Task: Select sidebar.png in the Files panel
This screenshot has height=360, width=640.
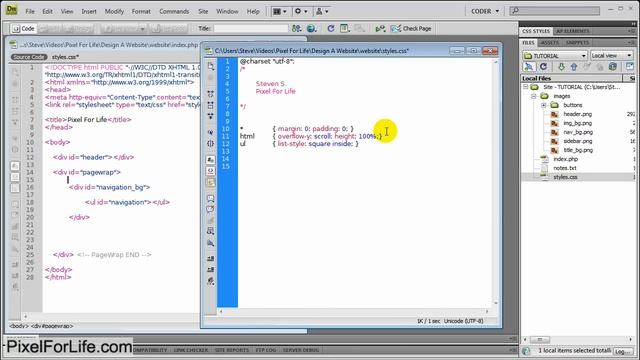Action: point(577,141)
